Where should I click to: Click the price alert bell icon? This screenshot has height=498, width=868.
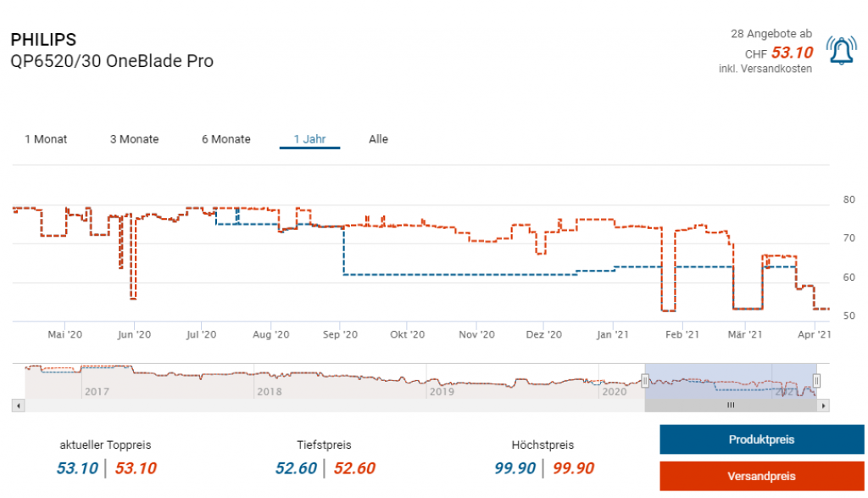[840, 52]
